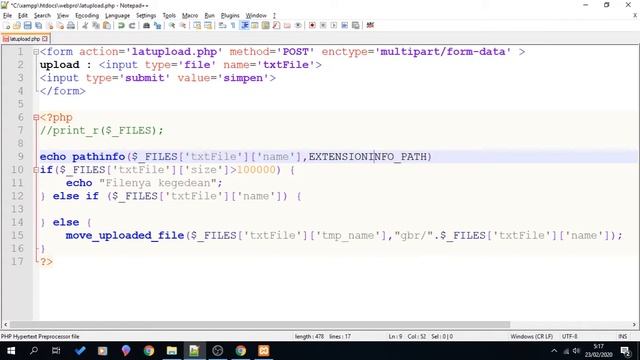Open the XAMPP taskbar icon
This screenshot has height=360, width=640.
coord(264,351)
